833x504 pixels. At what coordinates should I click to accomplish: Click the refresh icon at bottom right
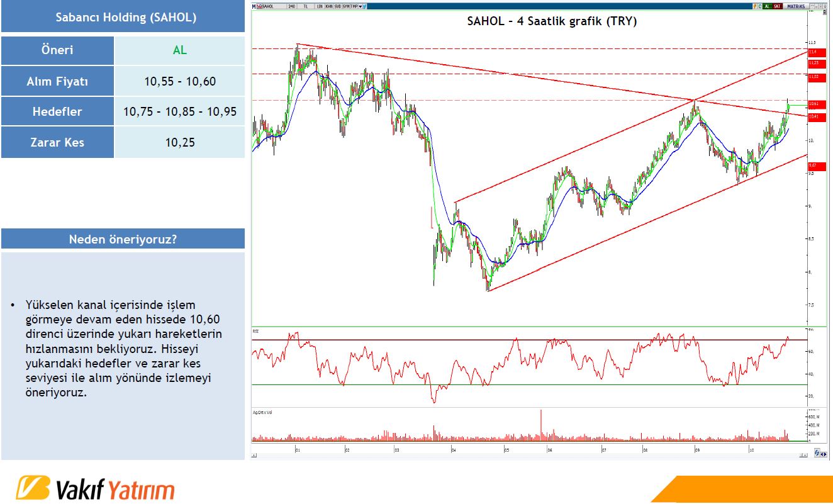[817, 452]
